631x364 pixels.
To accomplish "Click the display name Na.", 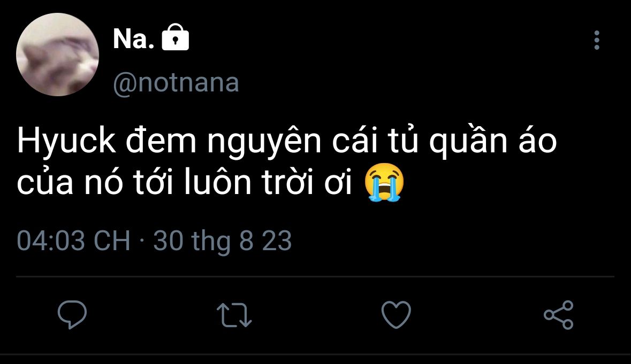I will 133,39.
